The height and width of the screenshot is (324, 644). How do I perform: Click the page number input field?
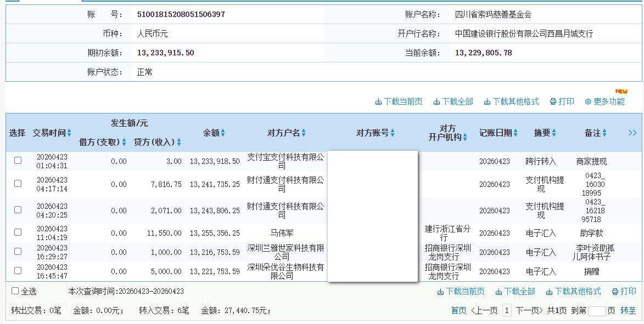597,311
